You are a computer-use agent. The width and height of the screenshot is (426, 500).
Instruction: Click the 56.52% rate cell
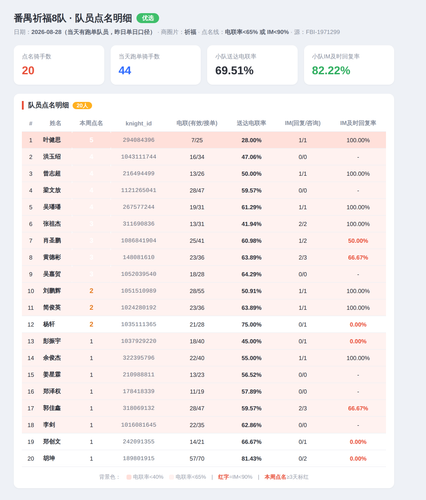[251, 375]
